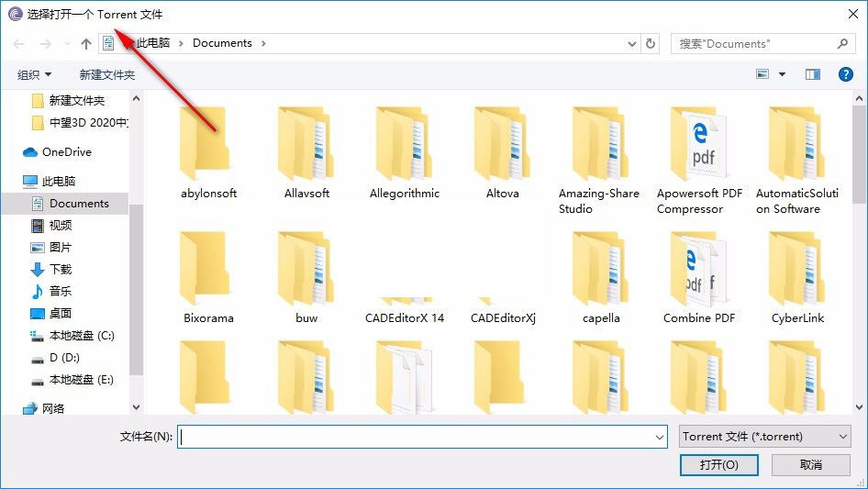Viewport: 868px width, 489px height.
Task: Open 音乐 in the sidebar
Action: pyautogui.click(x=51, y=292)
